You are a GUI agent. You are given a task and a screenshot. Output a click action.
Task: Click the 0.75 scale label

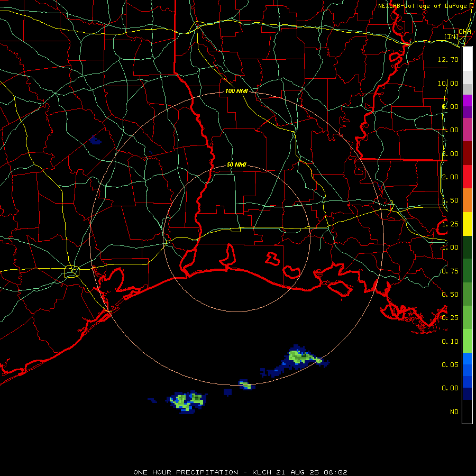(450, 271)
